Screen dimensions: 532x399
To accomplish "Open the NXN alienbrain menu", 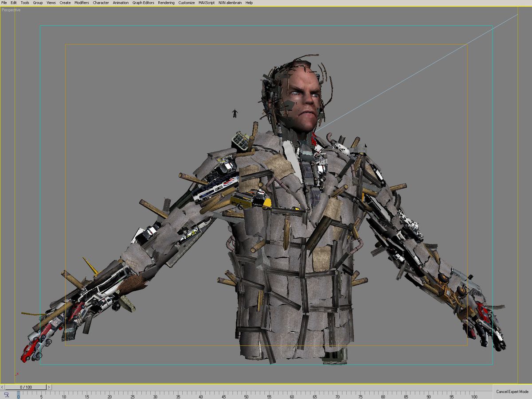I will point(230,3).
